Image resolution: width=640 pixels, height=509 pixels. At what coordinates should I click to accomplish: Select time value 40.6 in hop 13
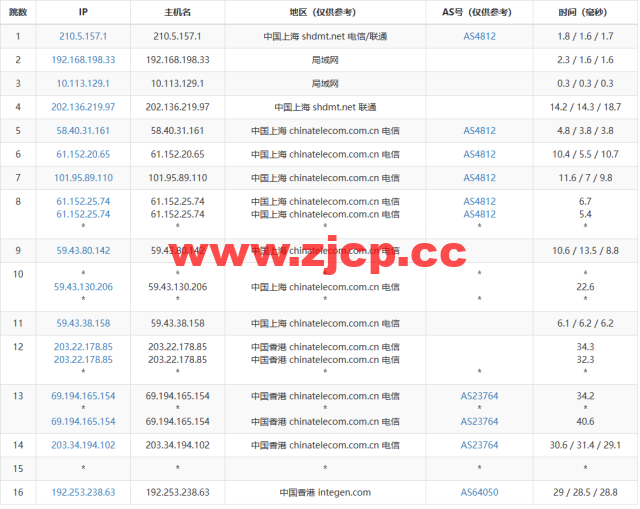coord(585,422)
